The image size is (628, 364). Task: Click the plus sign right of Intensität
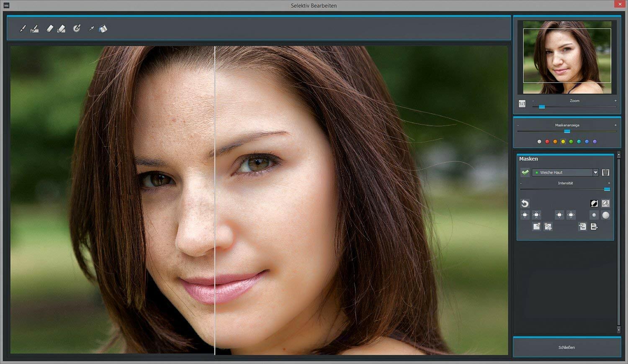point(609,183)
